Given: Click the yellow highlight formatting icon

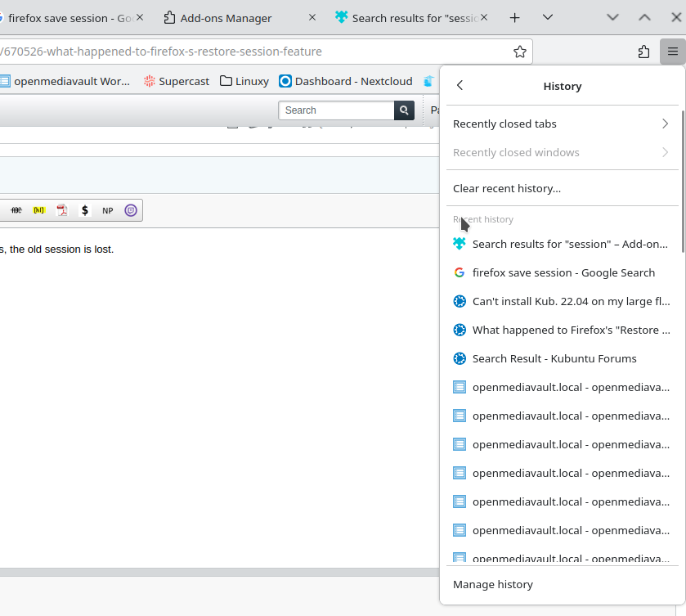Looking at the screenshot, I should click(x=39, y=210).
